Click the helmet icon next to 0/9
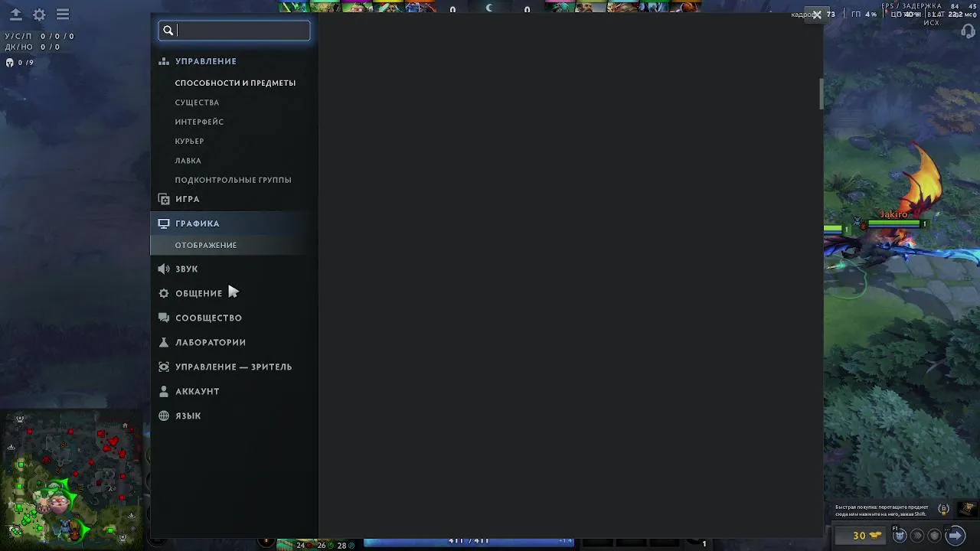This screenshot has width=980, height=551. (10, 63)
